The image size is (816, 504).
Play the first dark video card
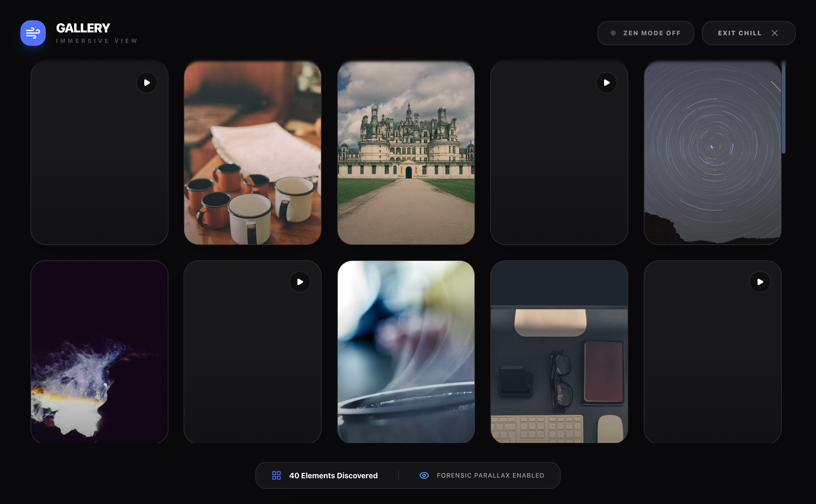(147, 83)
